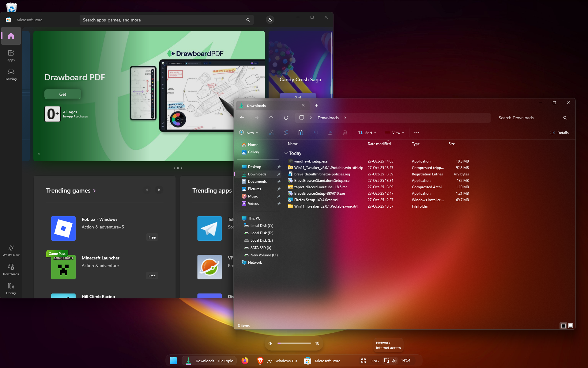Viewport: 588px width, 368px height.
Task: Open Trending games link
Action: (x=71, y=190)
